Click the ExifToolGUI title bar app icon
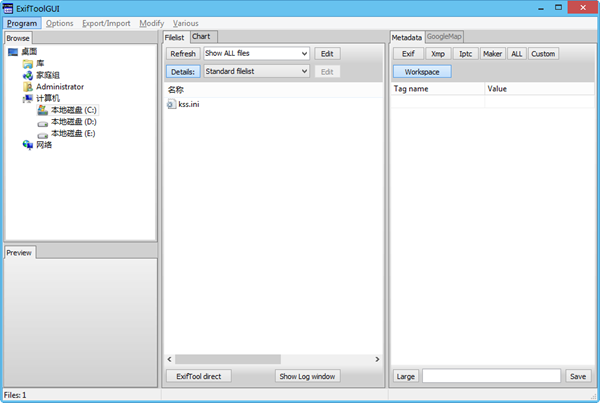 pyautogui.click(x=8, y=8)
